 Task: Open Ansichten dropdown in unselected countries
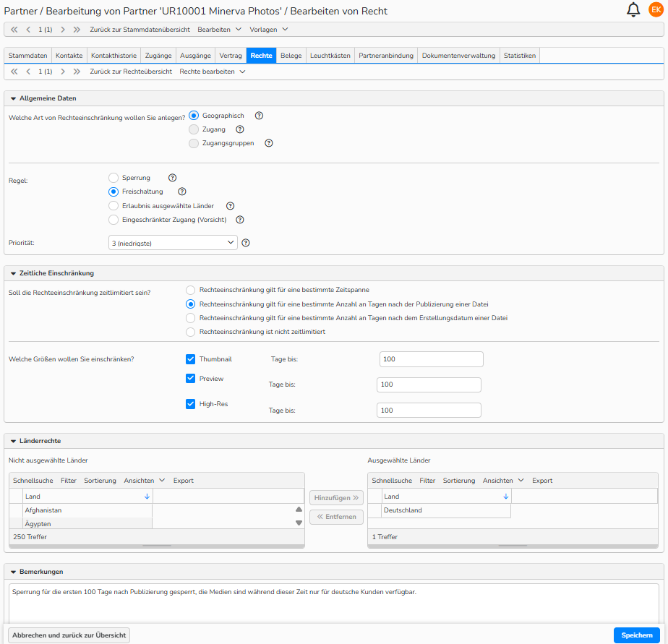click(x=144, y=481)
